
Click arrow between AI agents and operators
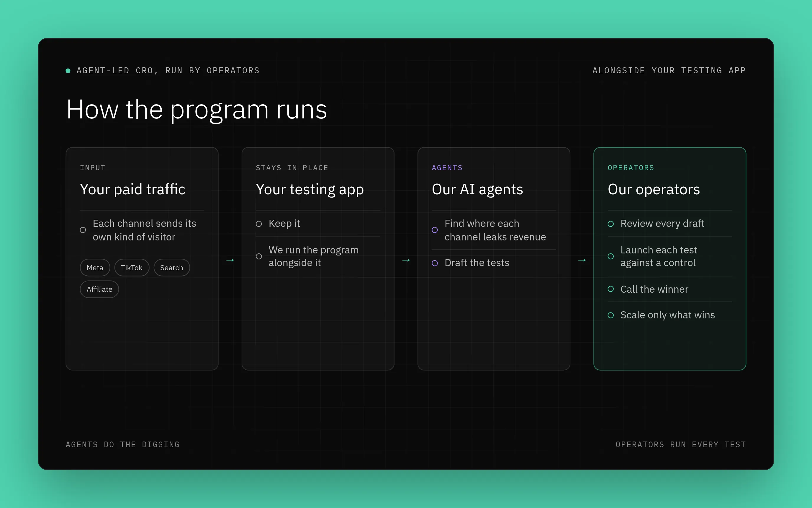(x=582, y=260)
